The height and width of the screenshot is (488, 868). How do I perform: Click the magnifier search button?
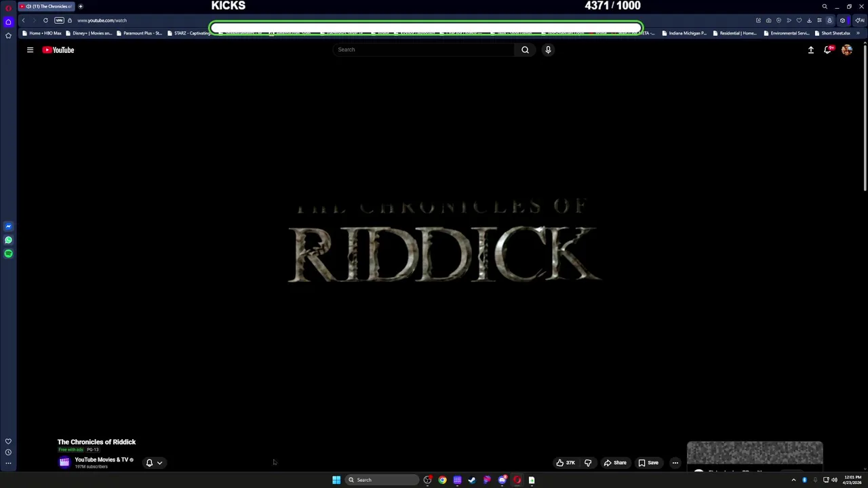click(525, 49)
